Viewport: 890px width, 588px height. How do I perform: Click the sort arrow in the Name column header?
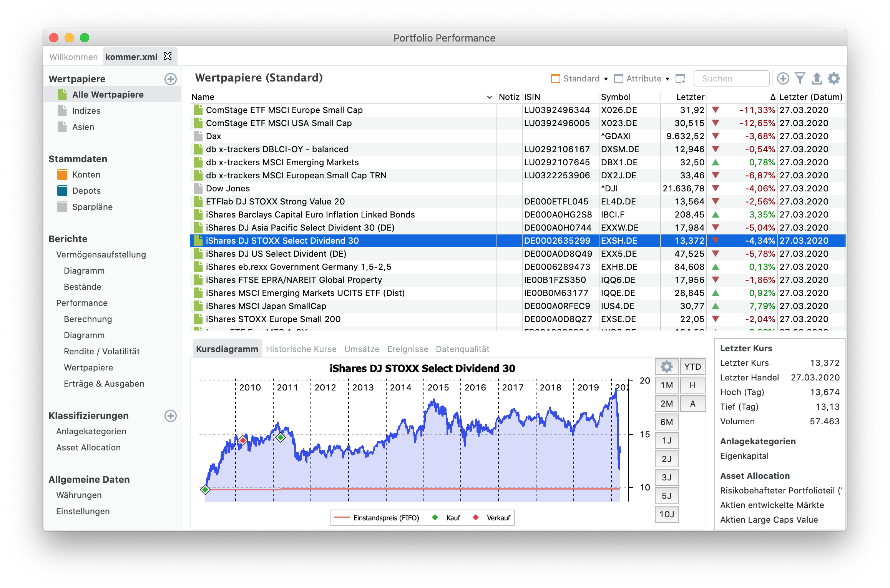click(489, 97)
